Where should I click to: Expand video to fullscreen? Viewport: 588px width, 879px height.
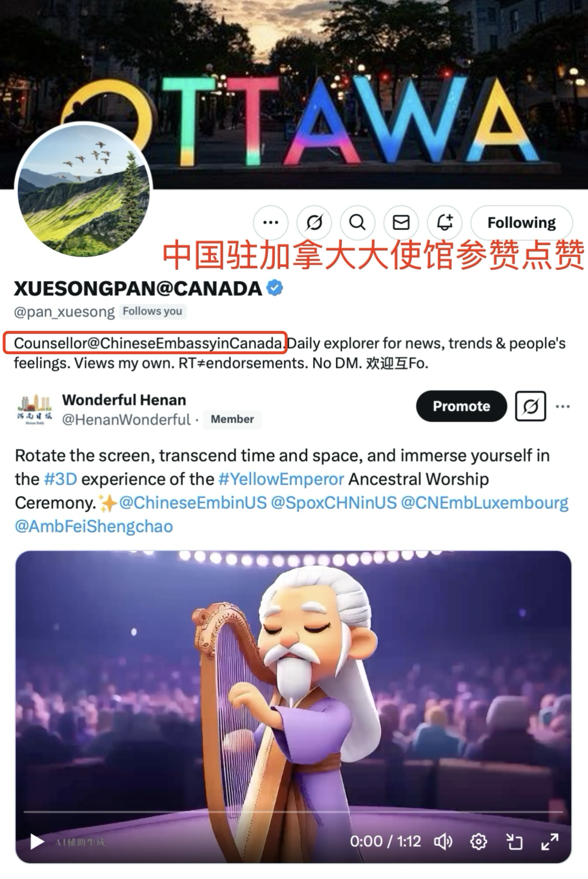coord(550,841)
